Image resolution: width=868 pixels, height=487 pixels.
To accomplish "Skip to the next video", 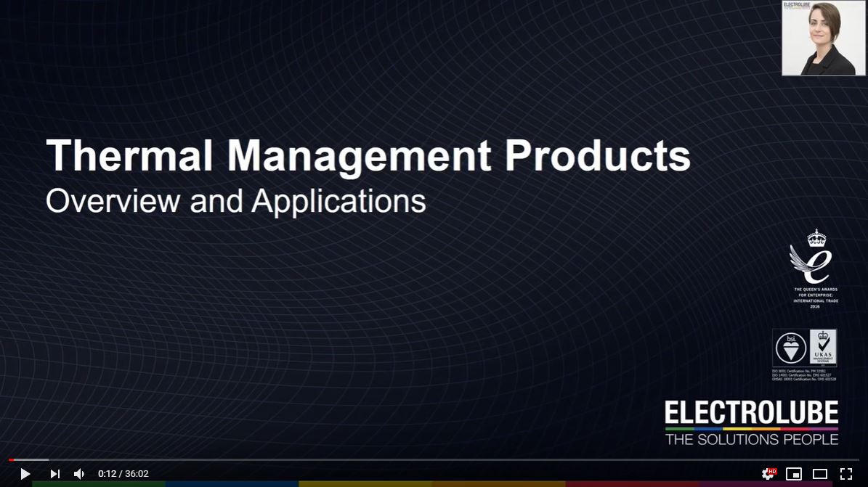I will click(x=54, y=473).
